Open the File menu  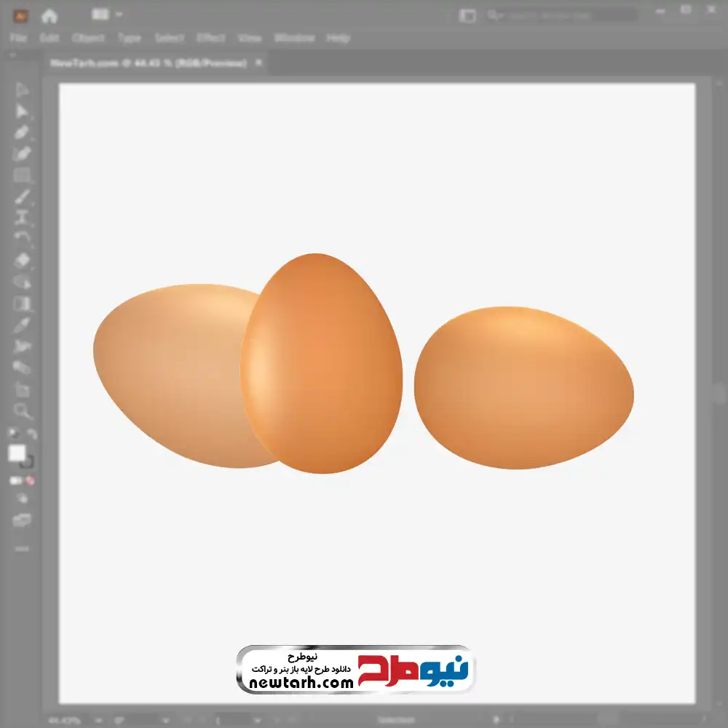(18, 38)
